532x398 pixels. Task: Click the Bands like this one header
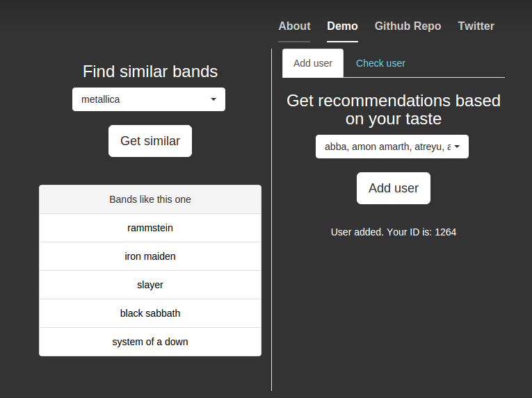[150, 199]
